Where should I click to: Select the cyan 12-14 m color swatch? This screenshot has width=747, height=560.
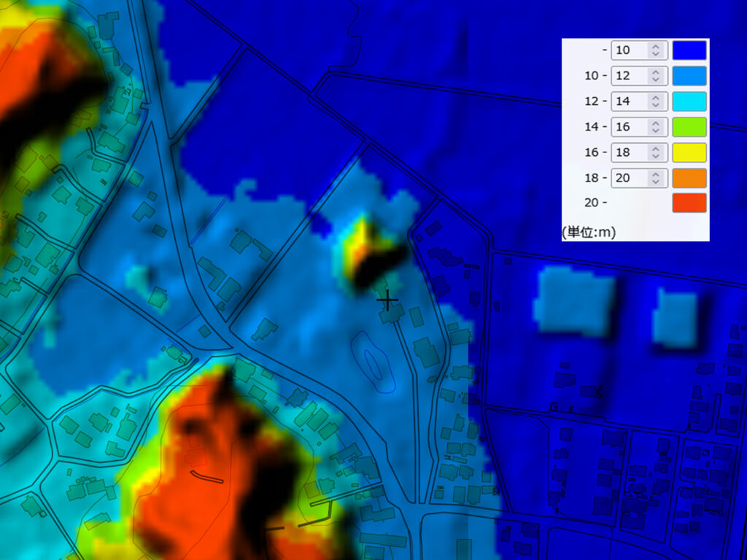[x=689, y=101]
